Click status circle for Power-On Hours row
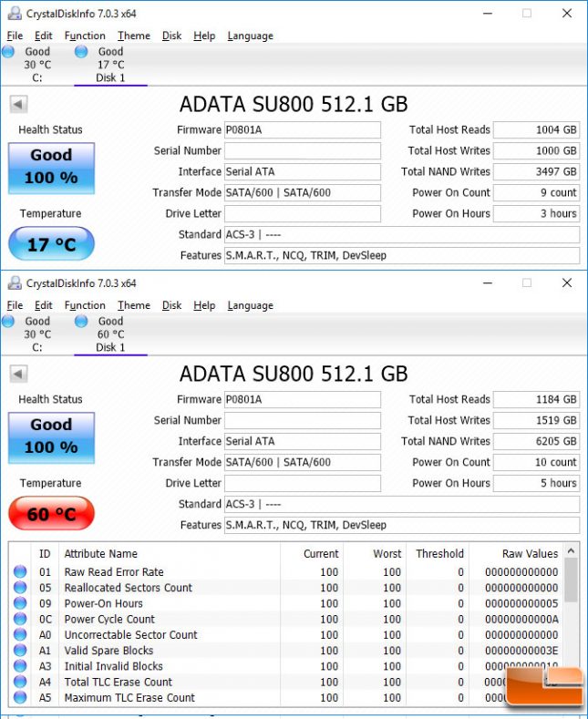Screen dimensions: 588x719 pyautogui.click(x=20, y=603)
